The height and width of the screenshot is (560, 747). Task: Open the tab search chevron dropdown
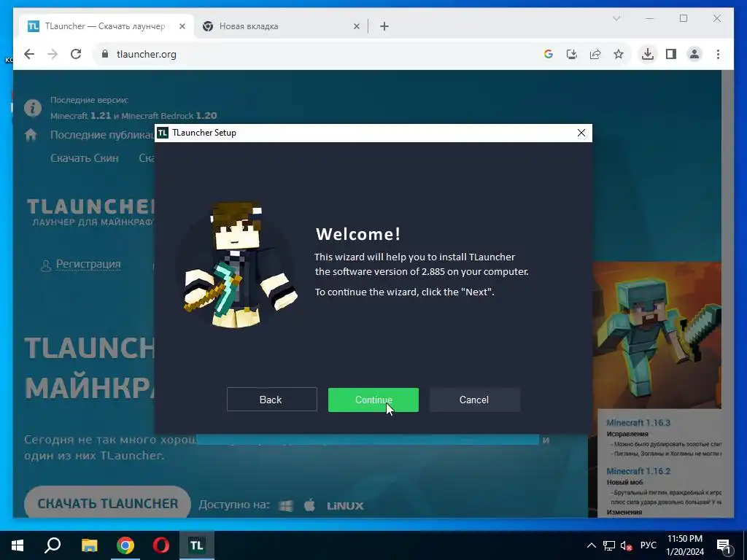pyautogui.click(x=616, y=18)
